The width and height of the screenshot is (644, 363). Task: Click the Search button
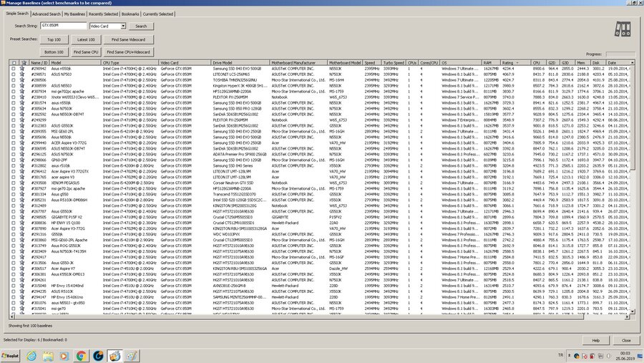click(x=141, y=26)
